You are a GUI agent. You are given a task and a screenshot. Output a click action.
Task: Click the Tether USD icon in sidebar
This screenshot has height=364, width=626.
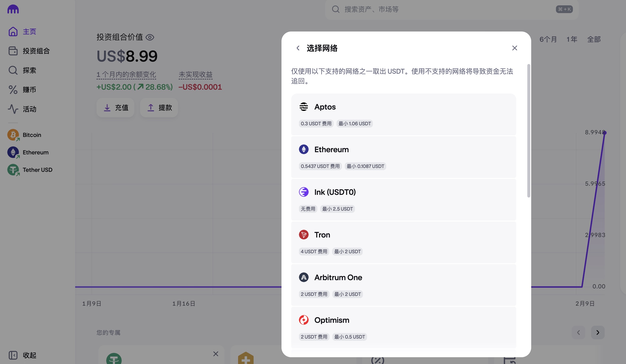click(x=13, y=170)
